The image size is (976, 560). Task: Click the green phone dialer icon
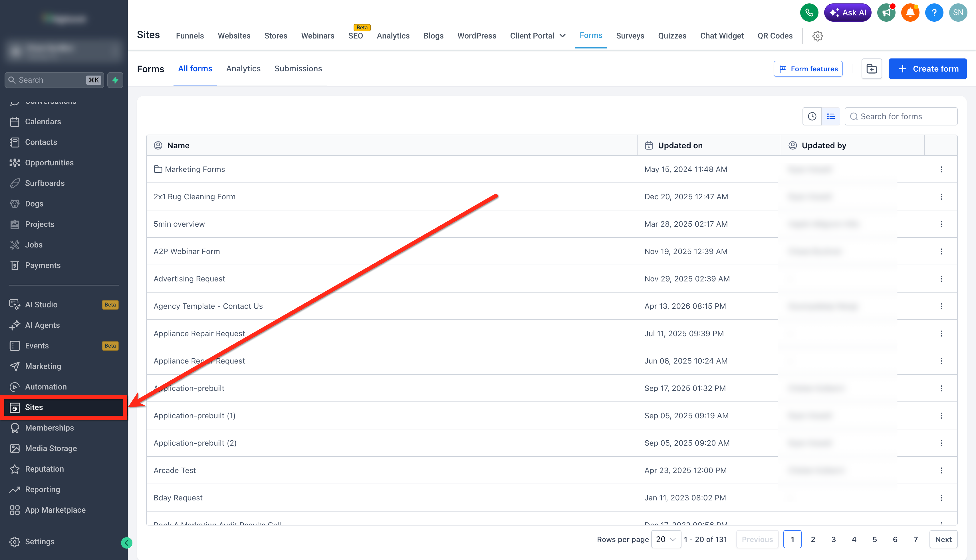click(x=809, y=13)
